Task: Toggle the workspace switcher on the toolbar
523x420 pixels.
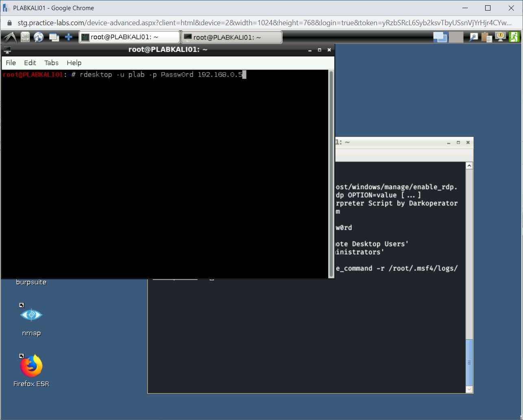Action: 54,37
